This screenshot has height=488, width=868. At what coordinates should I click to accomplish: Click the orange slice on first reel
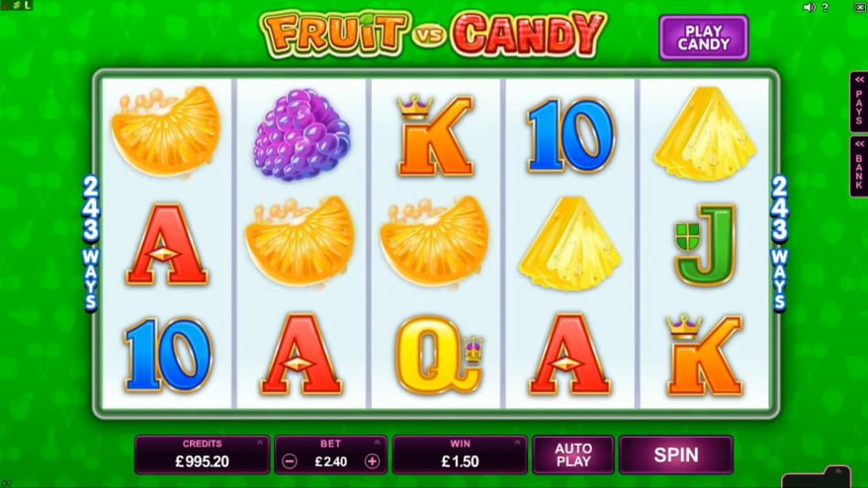166,132
